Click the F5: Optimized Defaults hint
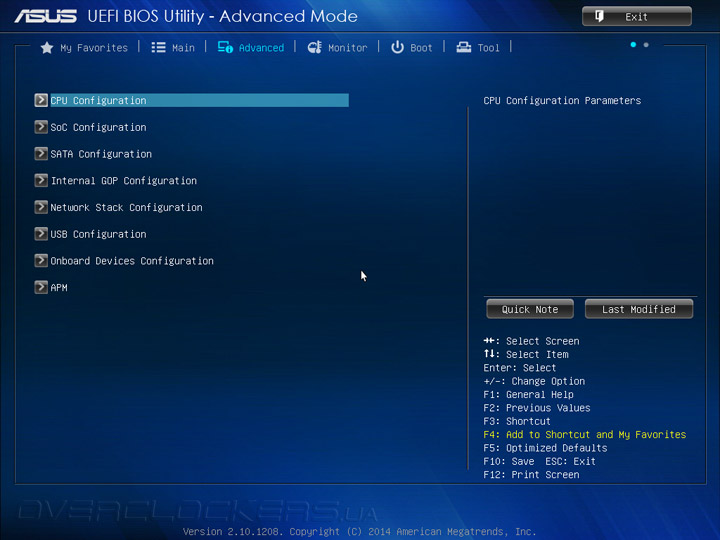 [x=545, y=448]
